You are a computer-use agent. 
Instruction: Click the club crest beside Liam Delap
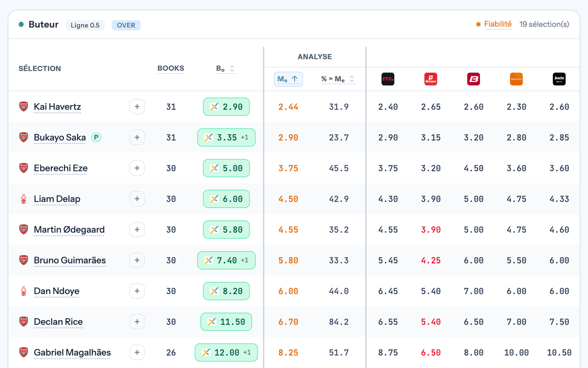click(x=24, y=199)
